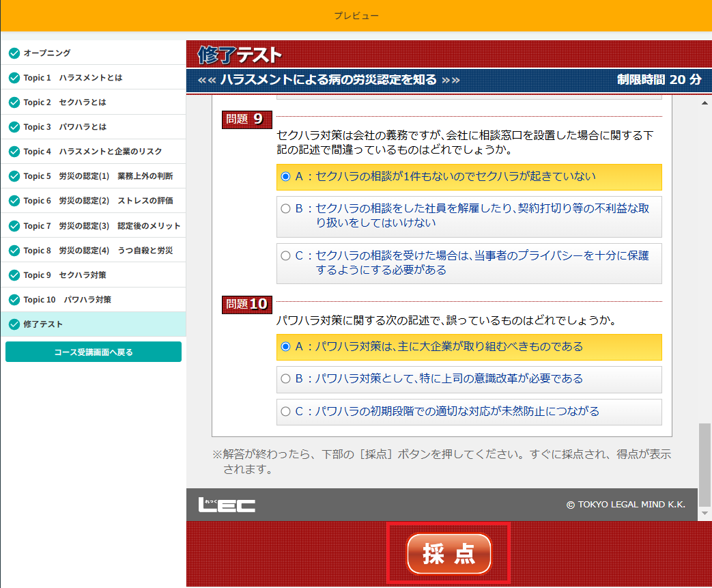Screen dimensions: 712x588
Task: Open Topic 9 セクハラ対策
Action: [x=93, y=275]
